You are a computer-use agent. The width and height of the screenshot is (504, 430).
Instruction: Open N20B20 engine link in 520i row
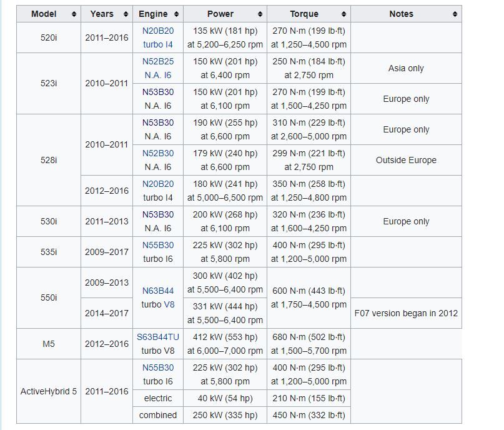click(x=158, y=31)
